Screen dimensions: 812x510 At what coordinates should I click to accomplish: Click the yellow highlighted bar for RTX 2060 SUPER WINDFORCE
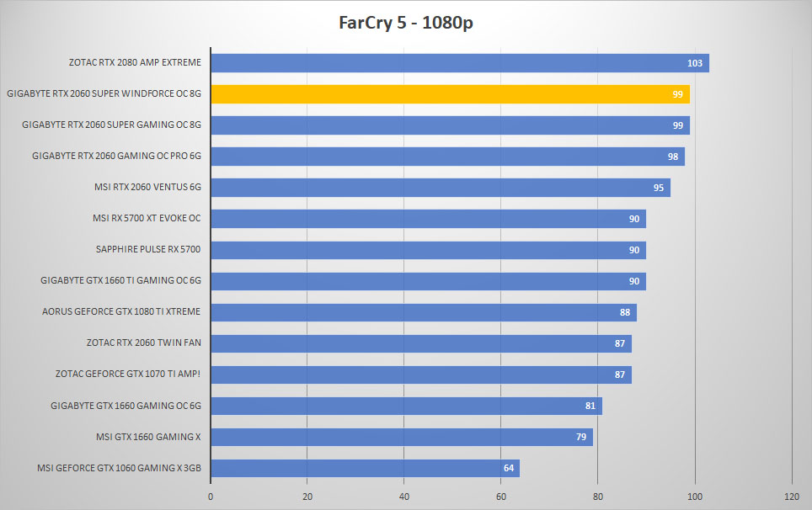coord(450,94)
